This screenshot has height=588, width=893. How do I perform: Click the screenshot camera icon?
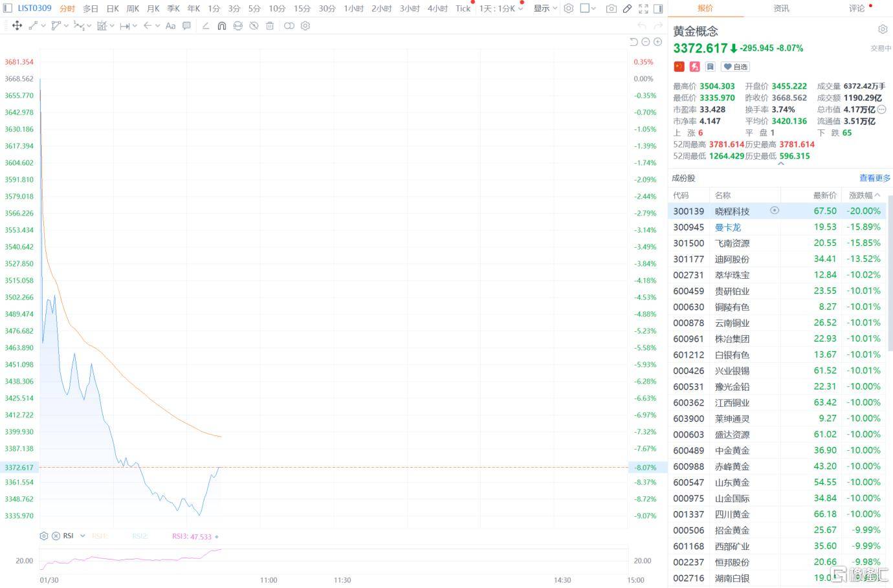611,8
